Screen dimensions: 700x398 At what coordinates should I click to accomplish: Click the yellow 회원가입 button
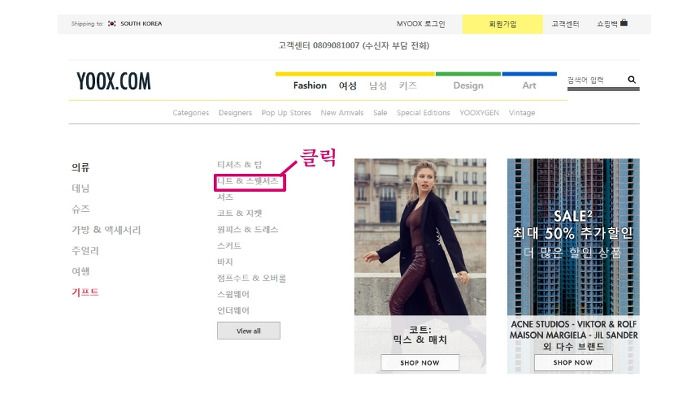(502, 24)
